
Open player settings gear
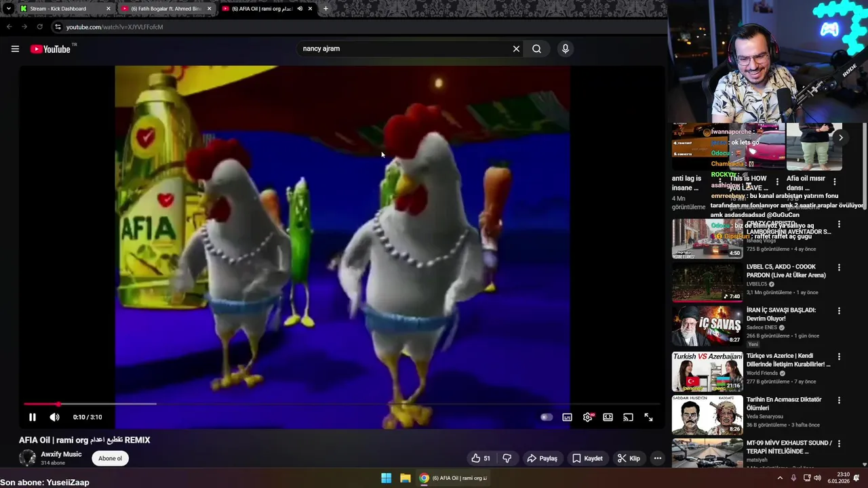click(x=588, y=418)
